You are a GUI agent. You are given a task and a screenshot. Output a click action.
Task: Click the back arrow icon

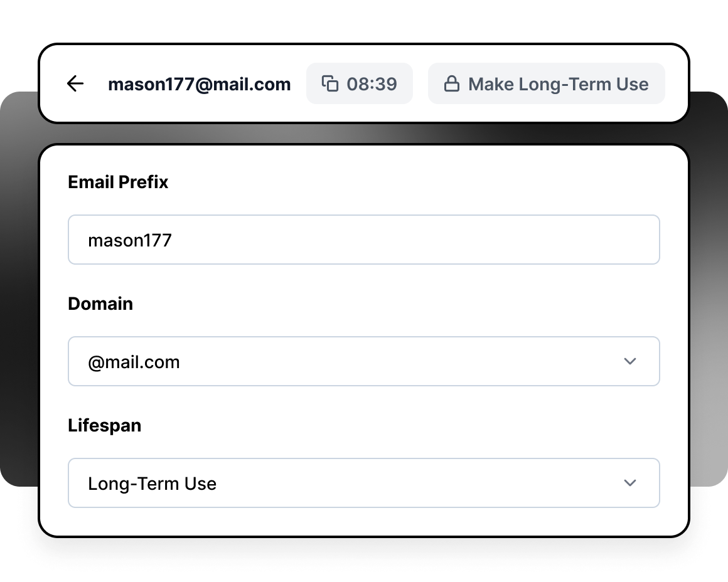click(75, 83)
